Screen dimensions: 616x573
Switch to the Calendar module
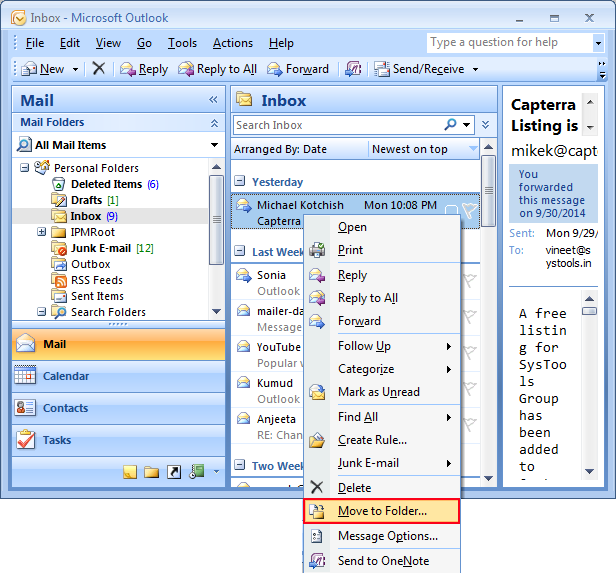pos(118,376)
